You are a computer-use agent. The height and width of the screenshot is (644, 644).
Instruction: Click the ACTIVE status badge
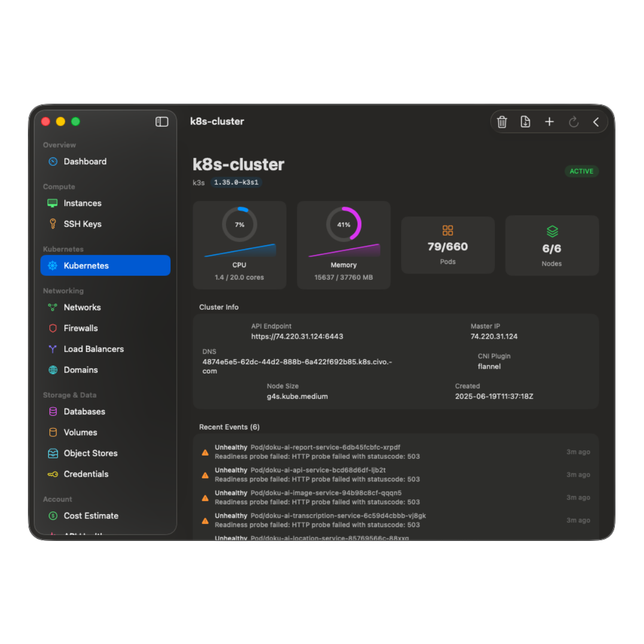click(x=581, y=171)
